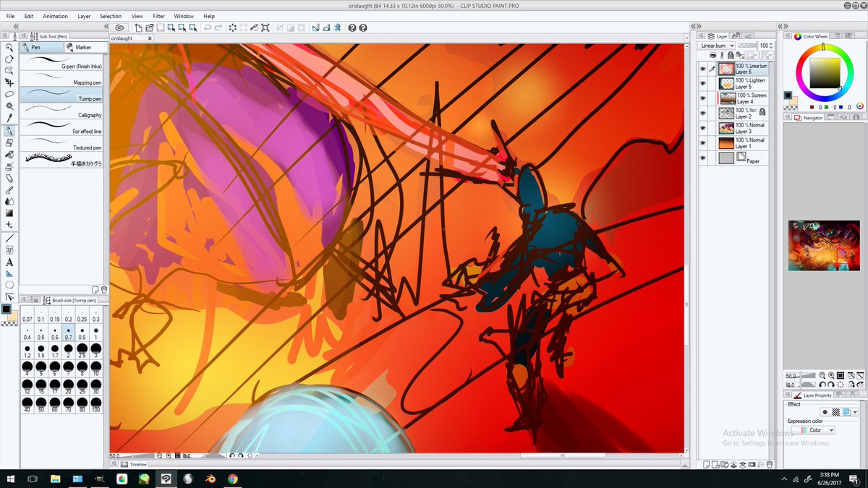Close the onslaught canvas tab
868x488 pixels.
(150, 38)
